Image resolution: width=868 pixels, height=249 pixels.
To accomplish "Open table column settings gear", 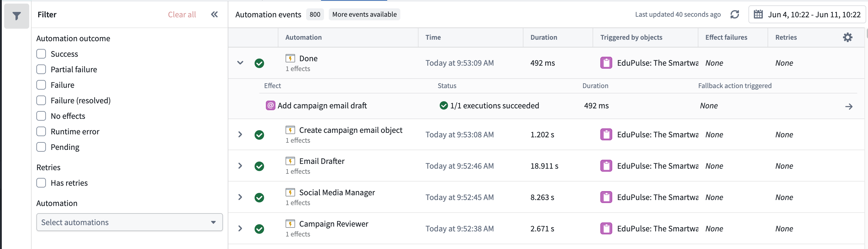I will point(847,37).
